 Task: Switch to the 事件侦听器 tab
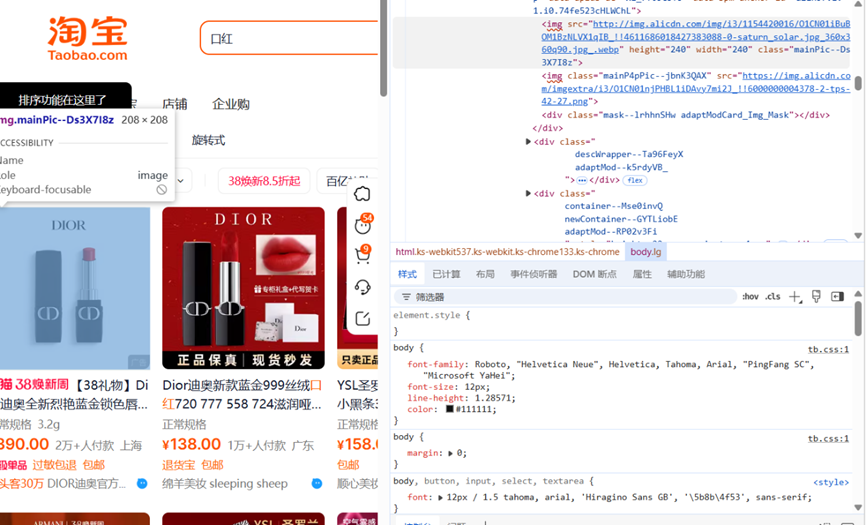[534, 274]
